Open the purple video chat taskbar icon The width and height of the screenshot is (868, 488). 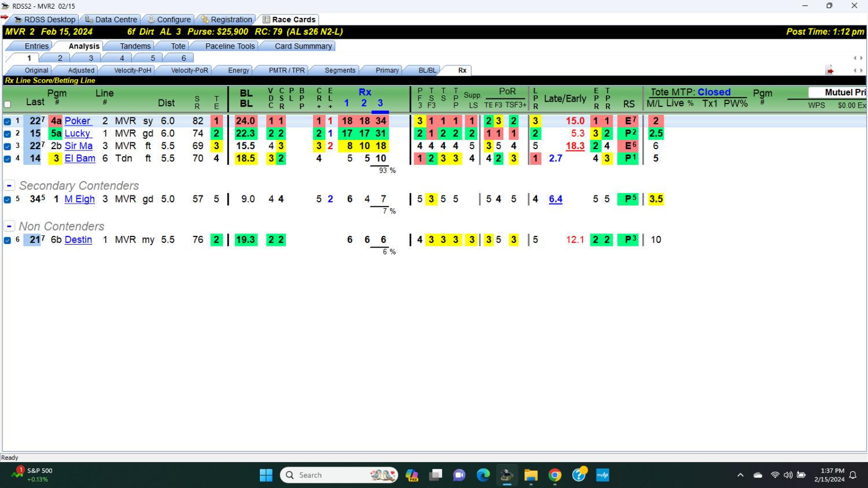(x=459, y=475)
